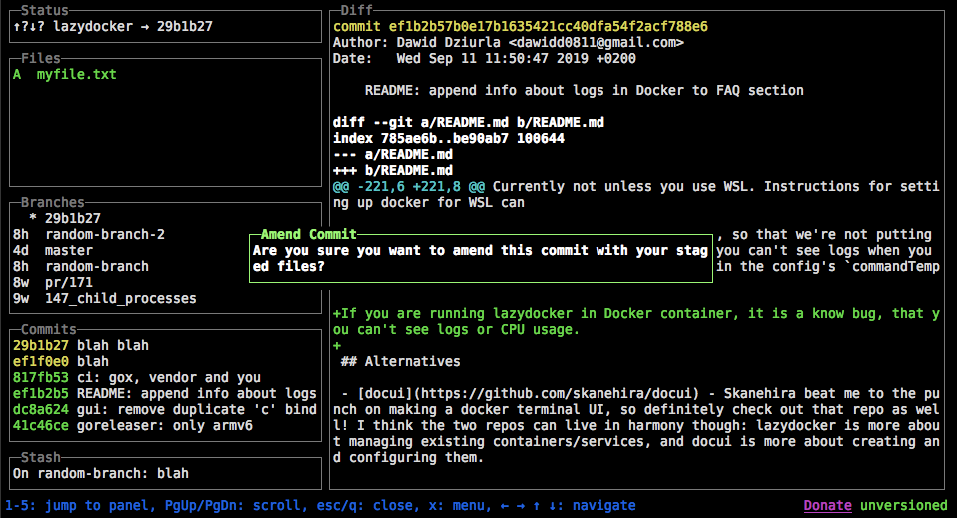Viewport: 957px width, 518px height.
Task: Select the Branches panel title
Action: click(x=52, y=202)
